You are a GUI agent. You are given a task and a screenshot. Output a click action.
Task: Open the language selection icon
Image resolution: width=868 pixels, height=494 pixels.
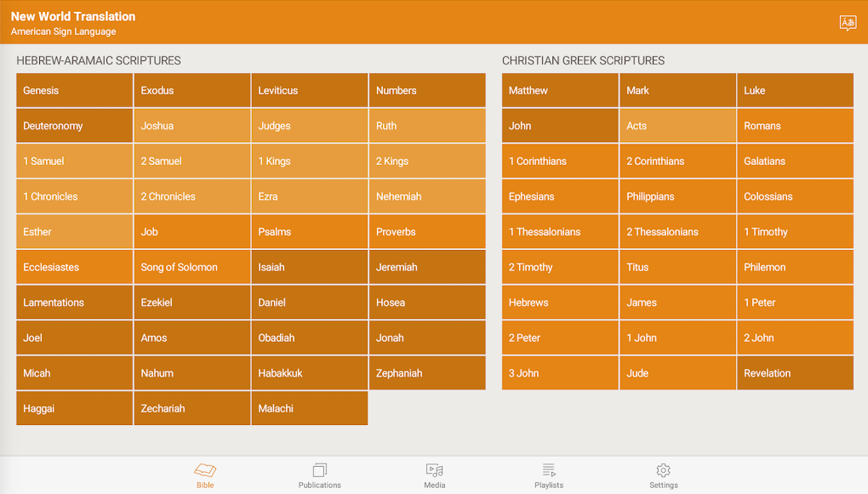click(848, 23)
